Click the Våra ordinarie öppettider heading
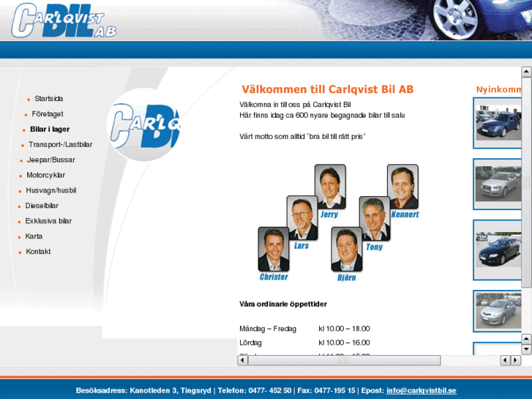532x399 pixels. 283,304
